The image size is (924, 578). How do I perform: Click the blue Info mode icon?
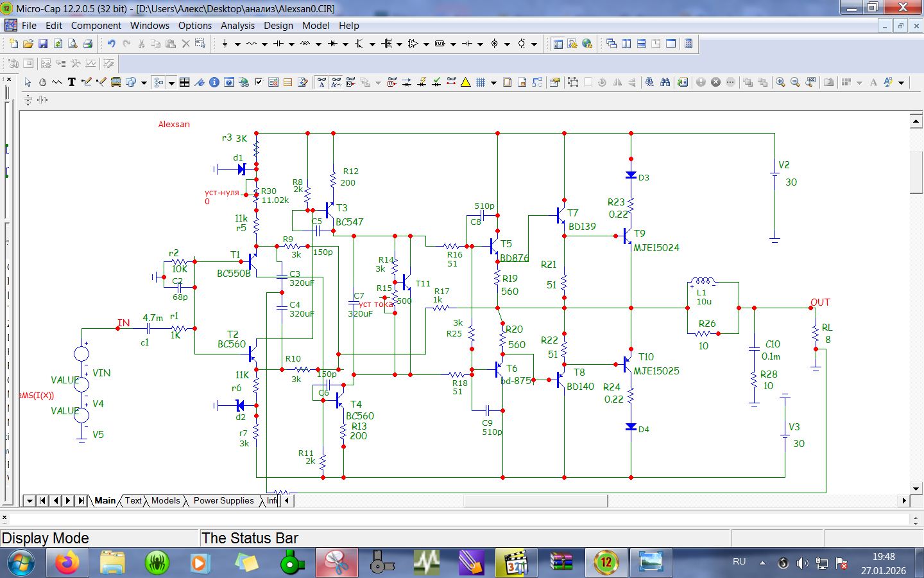[x=214, y=82]
